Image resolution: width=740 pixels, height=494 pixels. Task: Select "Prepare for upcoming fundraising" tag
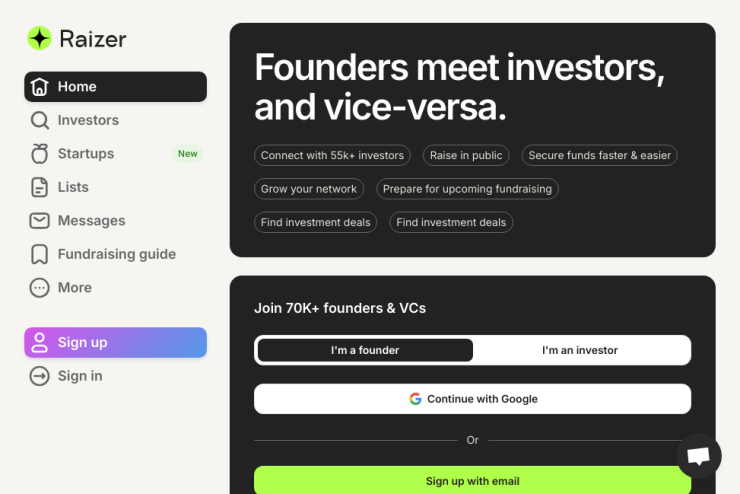tap(467, 189)
